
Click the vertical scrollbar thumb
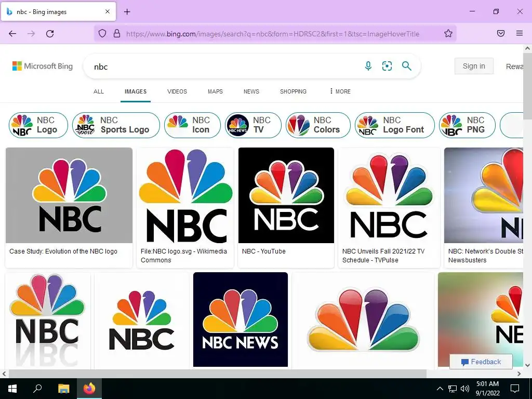527,86
